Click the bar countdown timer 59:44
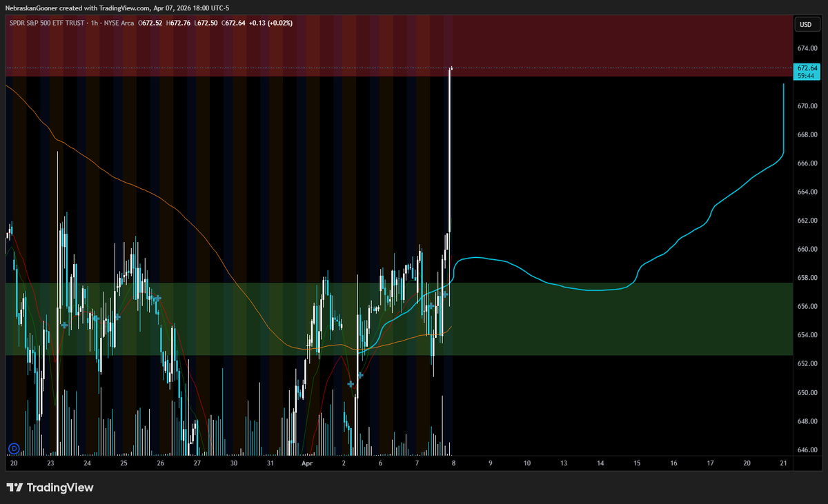 click(807, 77)
